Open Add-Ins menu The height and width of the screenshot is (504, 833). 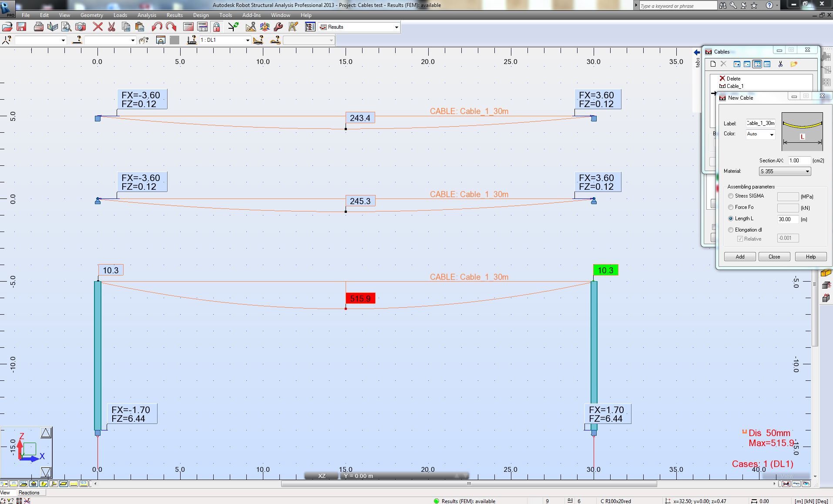click(x=252, y=15)
